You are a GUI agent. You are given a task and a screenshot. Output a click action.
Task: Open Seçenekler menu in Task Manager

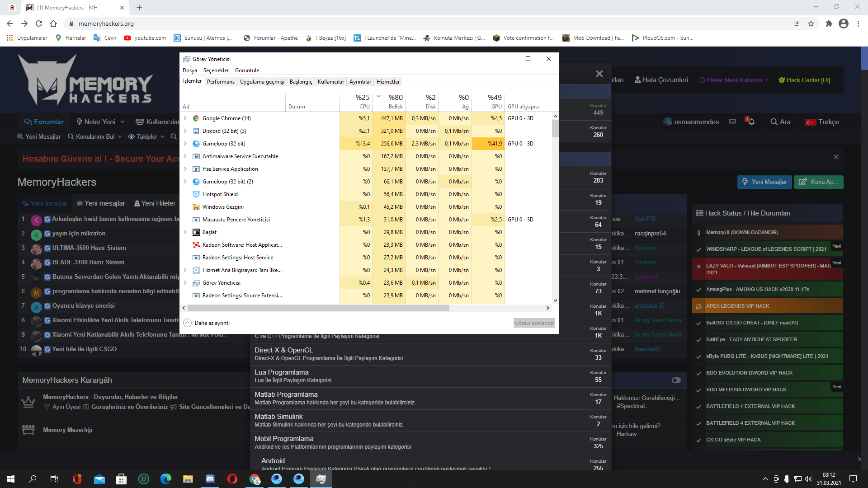click(x=216, y=70)
